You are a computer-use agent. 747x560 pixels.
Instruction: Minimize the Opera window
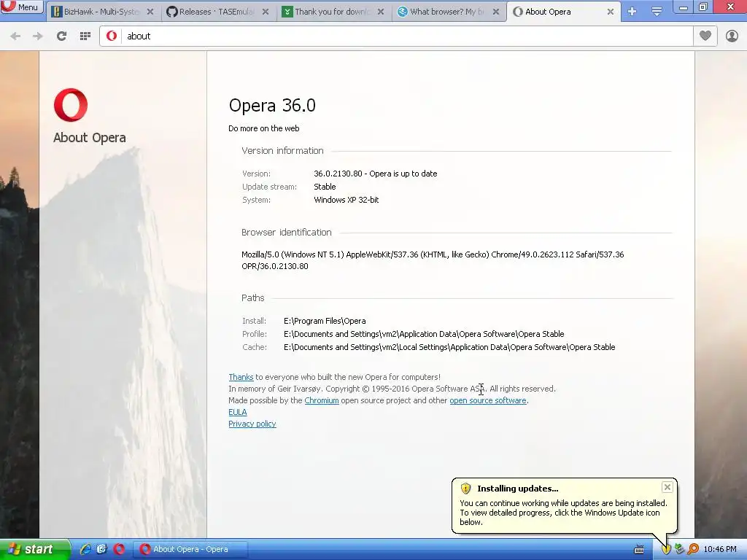coord(683,7)
